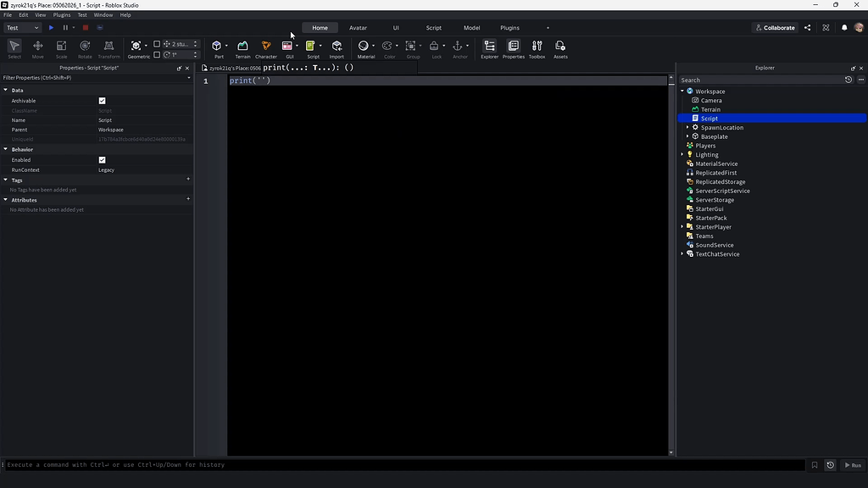Pick the Rotate tool

(85, 48)
